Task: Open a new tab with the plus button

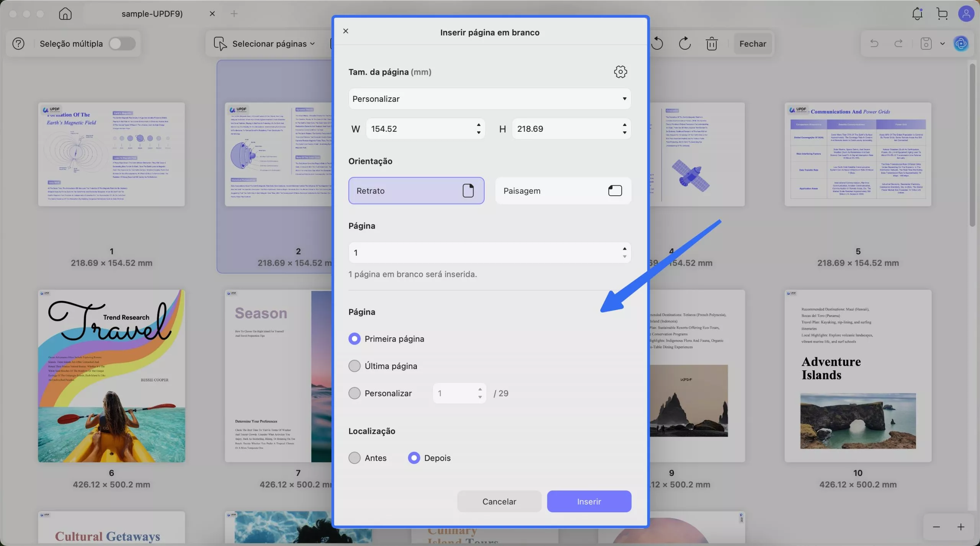Action: click(x=234, y=13)
